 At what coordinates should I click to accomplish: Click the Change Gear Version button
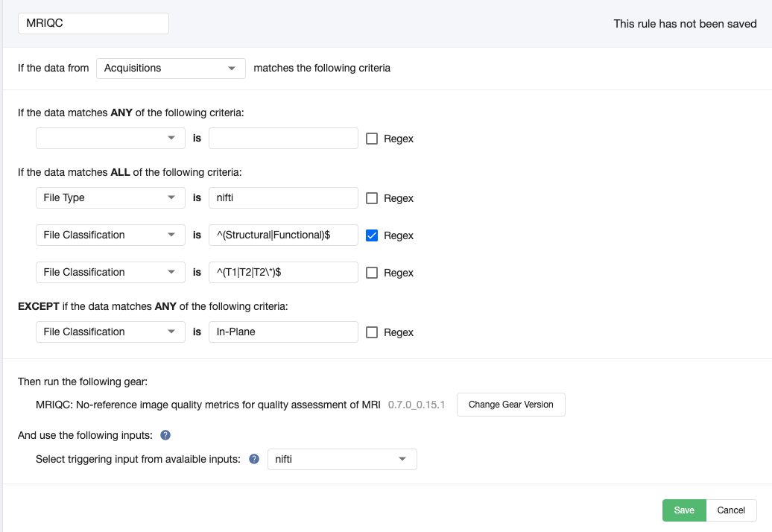510,405
